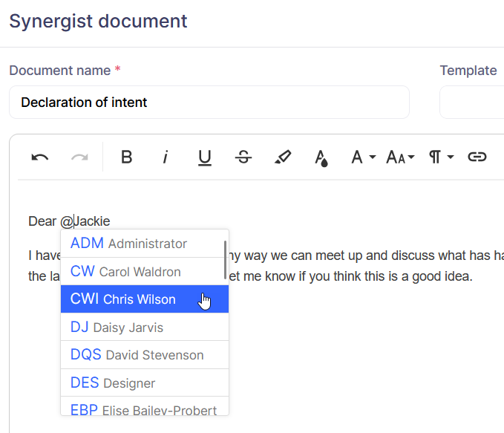This screenshot has height=433, width=504.
Task: Choose Carol Waldron in mention list
Action: (x=141, y=272)
